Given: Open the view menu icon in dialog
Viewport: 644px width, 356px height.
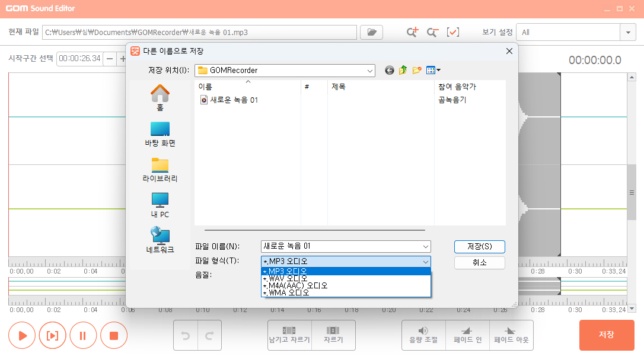Looking at the screenshot, I should pos(433,70).
